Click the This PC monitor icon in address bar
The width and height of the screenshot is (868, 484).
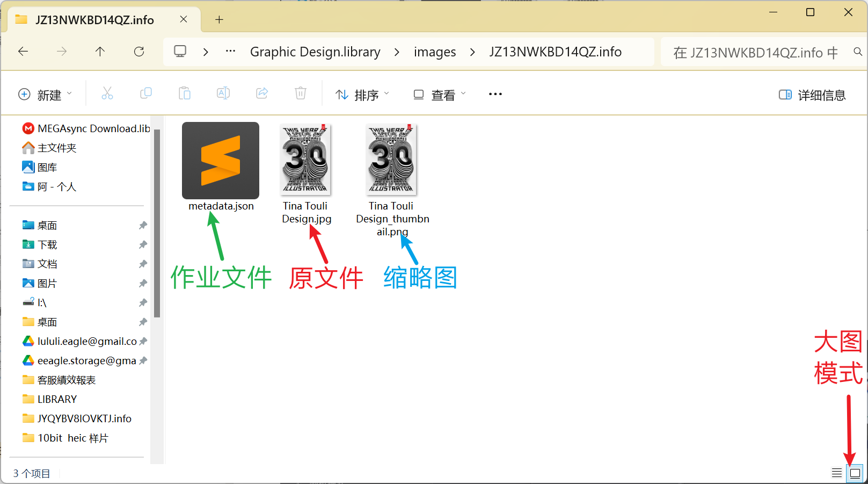click(x=180, y=52)
